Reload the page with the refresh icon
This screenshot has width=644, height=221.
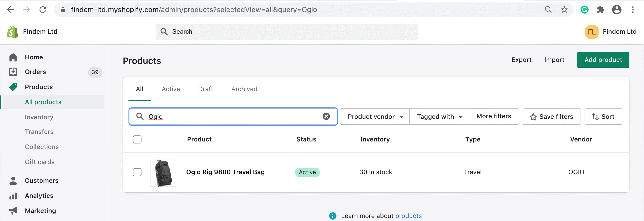pyautogui.click(x=43, y=10)
